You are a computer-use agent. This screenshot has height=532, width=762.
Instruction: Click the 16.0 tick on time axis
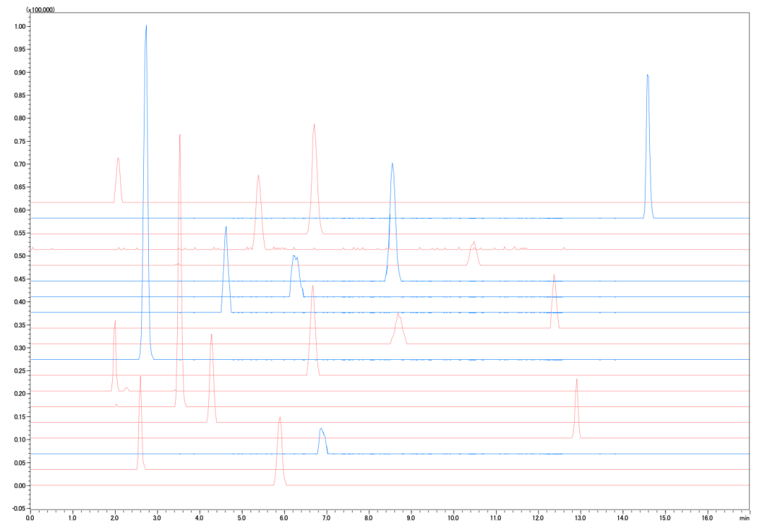point(707,517)
